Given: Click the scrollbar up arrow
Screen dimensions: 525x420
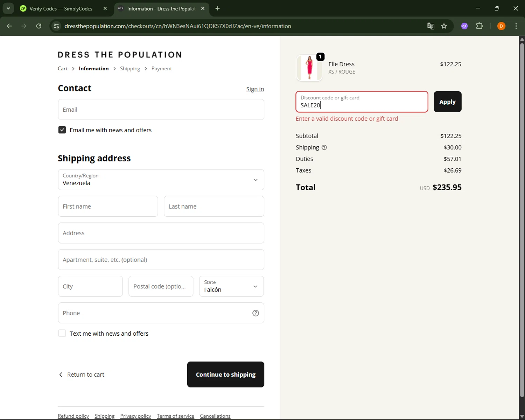Looking at the screenshot, I should (x=522, y=39).
